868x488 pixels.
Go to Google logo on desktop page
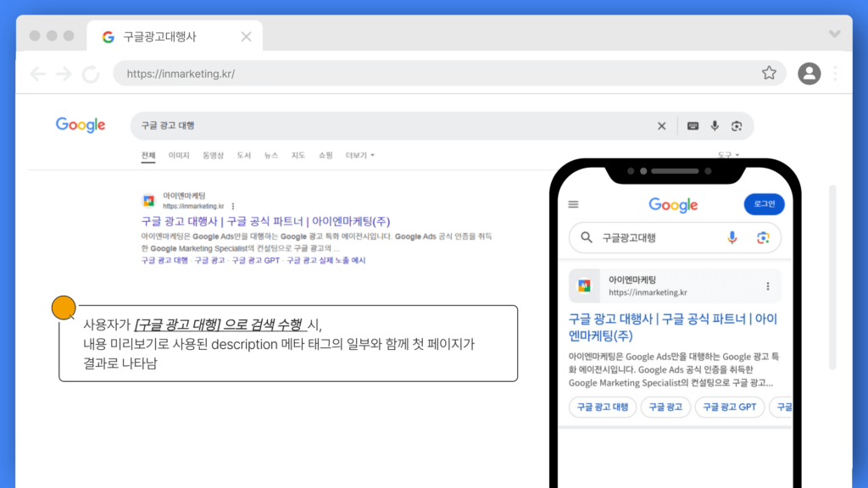pos(81,125)
